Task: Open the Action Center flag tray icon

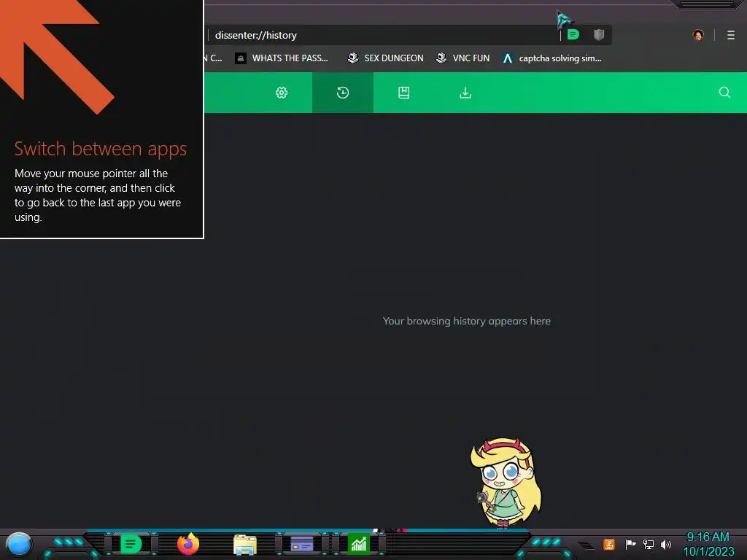Action: click(x=630, y=544)
